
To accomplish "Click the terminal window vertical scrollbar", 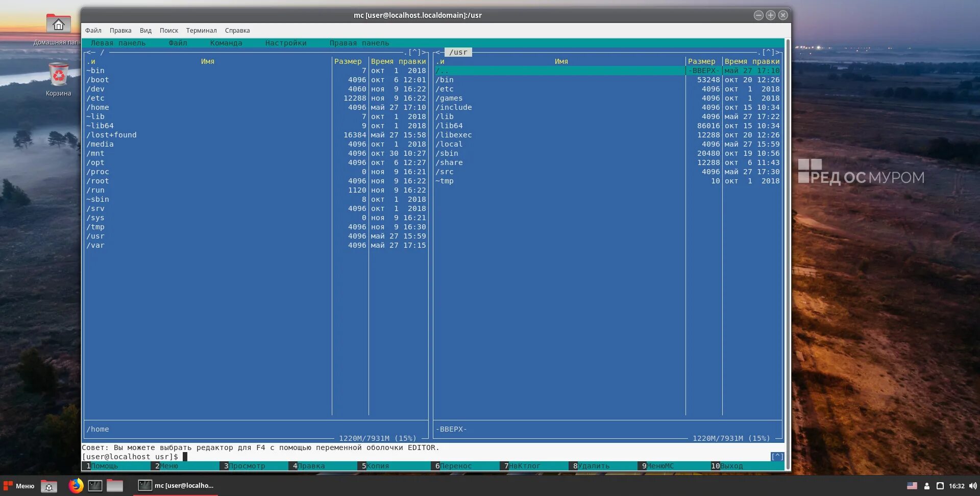I will (788, 254).
